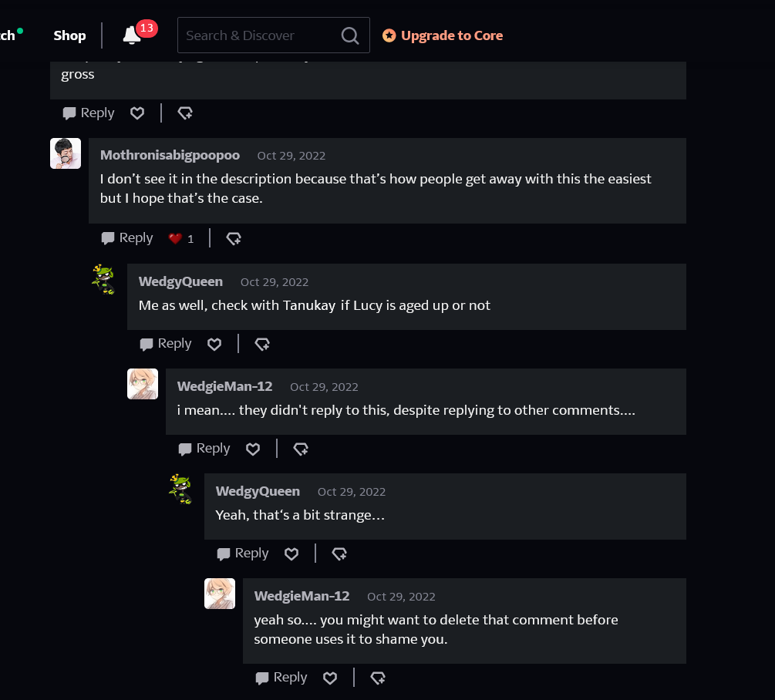Click the Tanukay mention link
The width and height of the screenshot is (775, 700).
point(308,305)
